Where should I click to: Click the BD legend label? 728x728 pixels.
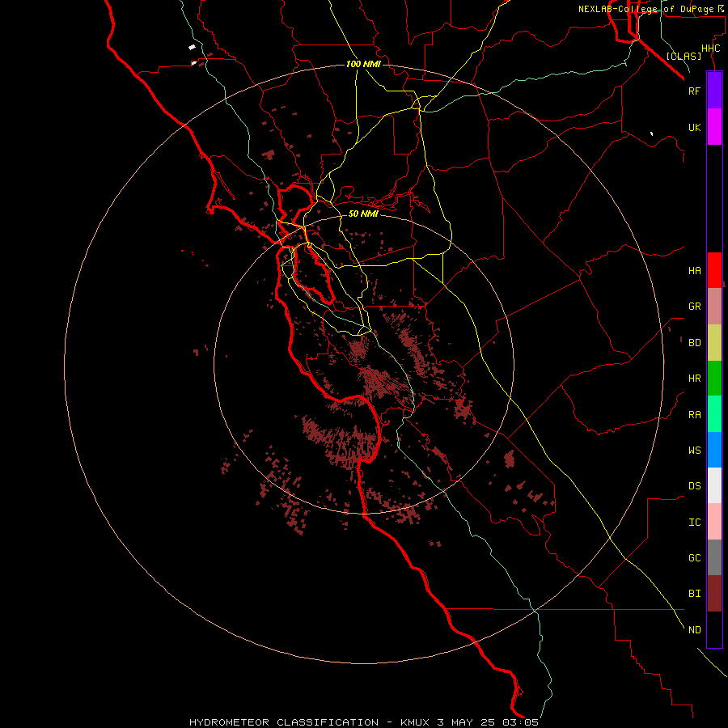[694, 343]
